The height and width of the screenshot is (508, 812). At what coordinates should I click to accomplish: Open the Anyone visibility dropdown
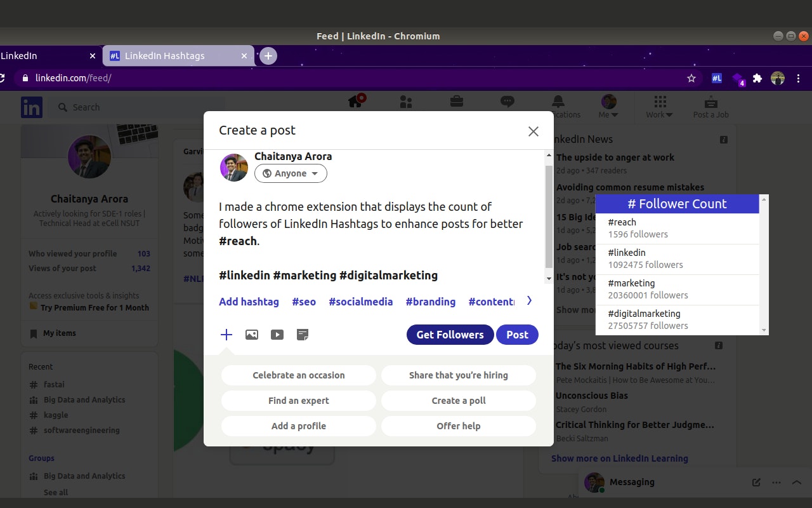pos(291,173)
